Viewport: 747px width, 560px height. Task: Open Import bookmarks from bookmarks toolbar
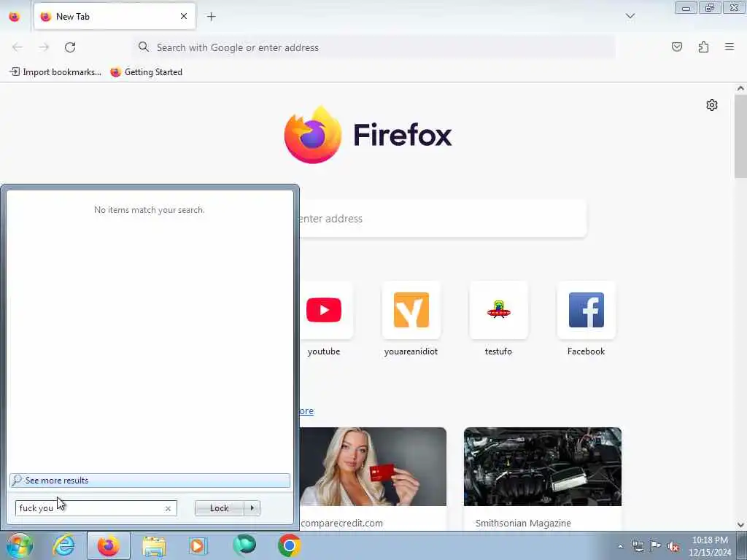coord(55,72)
